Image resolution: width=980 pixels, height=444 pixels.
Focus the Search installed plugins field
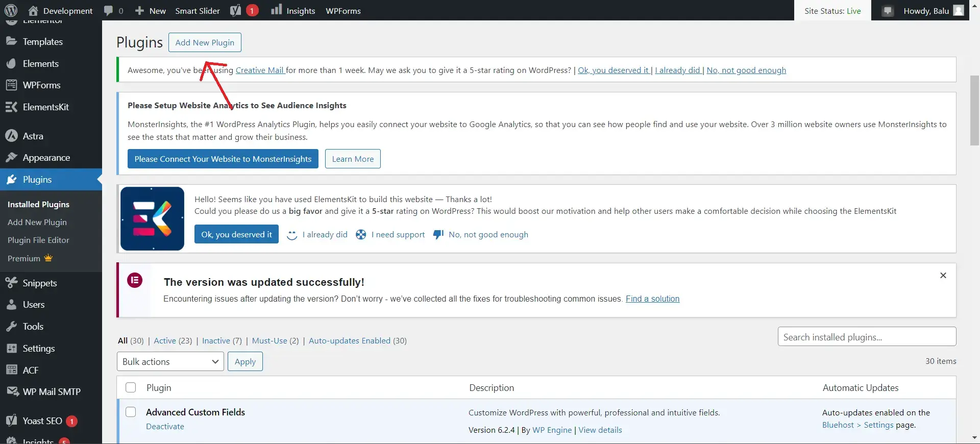[x=867, y=337]
